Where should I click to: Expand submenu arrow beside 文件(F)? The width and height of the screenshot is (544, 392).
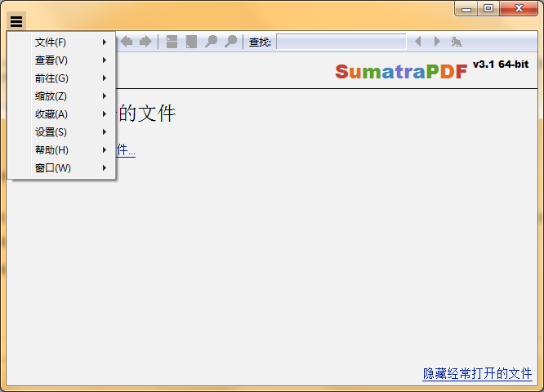[104, 42]
